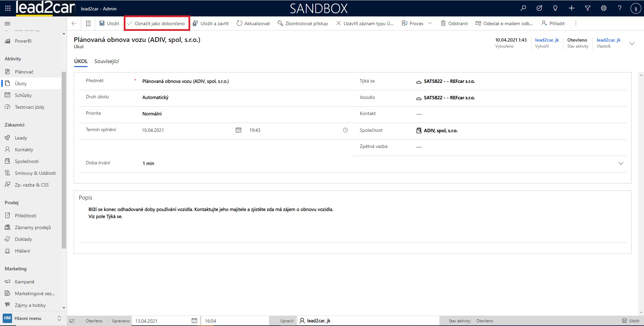Click the Uložit a zavřít button
Viewport: 644px width, 326px height.
point(211,23)
